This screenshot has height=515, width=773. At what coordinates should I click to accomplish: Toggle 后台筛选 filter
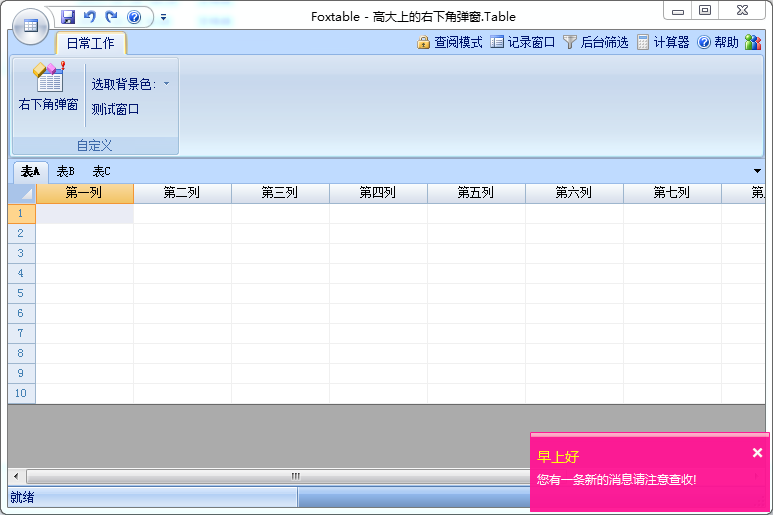596,42
